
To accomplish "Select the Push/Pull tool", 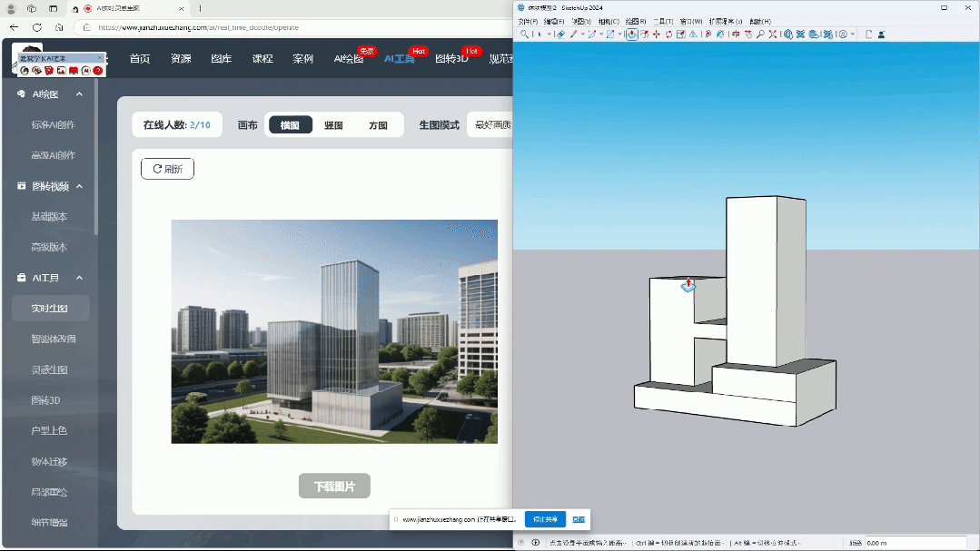I will click(x=632, y=34).
